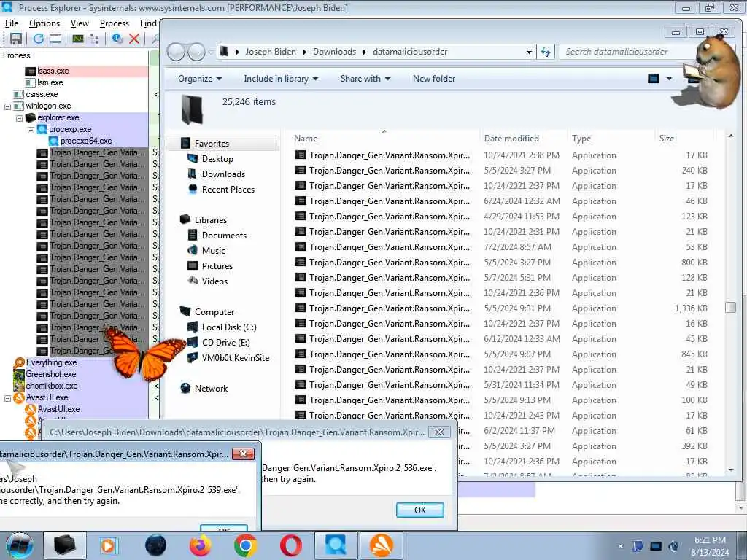Click the Refresh Now toolbar icon
The image size is (747, 560).
pyautogui.click(x=38, y=39)
